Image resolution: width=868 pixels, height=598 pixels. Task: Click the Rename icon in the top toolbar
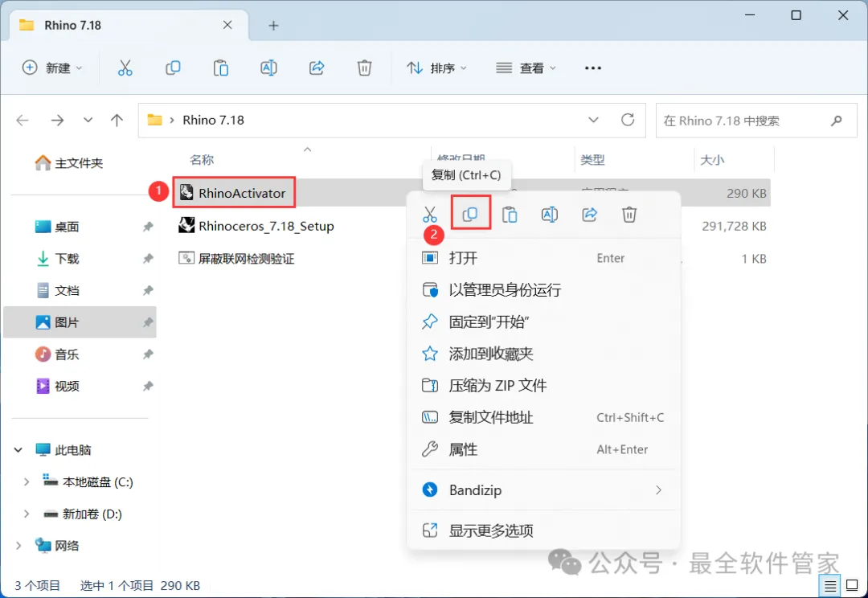[268, 68]
